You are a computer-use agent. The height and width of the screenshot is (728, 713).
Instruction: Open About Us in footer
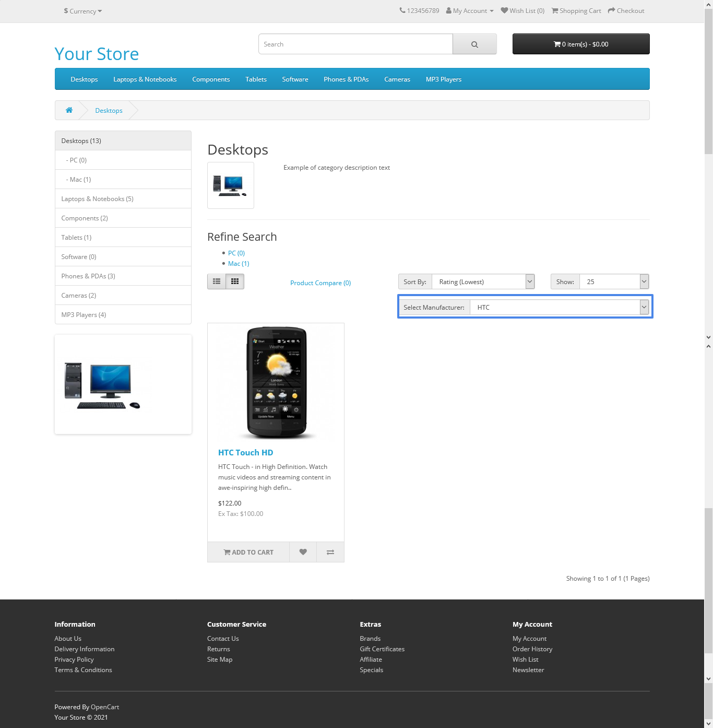[x=68, y=639]
